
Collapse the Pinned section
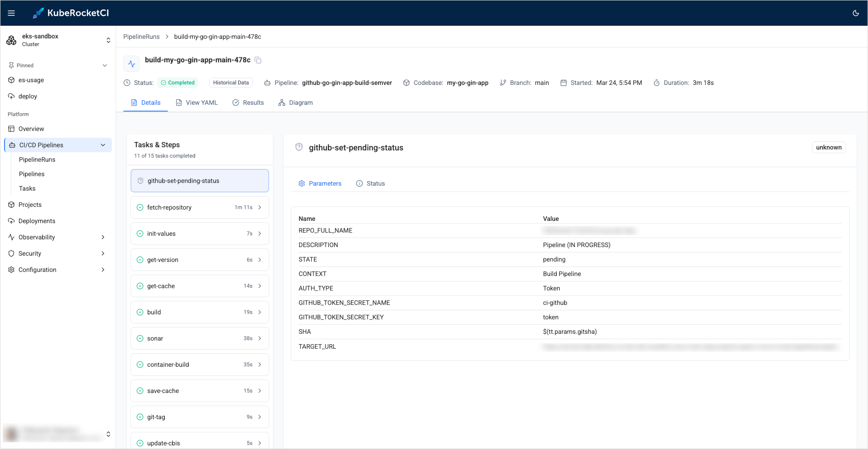click(105, 65)
